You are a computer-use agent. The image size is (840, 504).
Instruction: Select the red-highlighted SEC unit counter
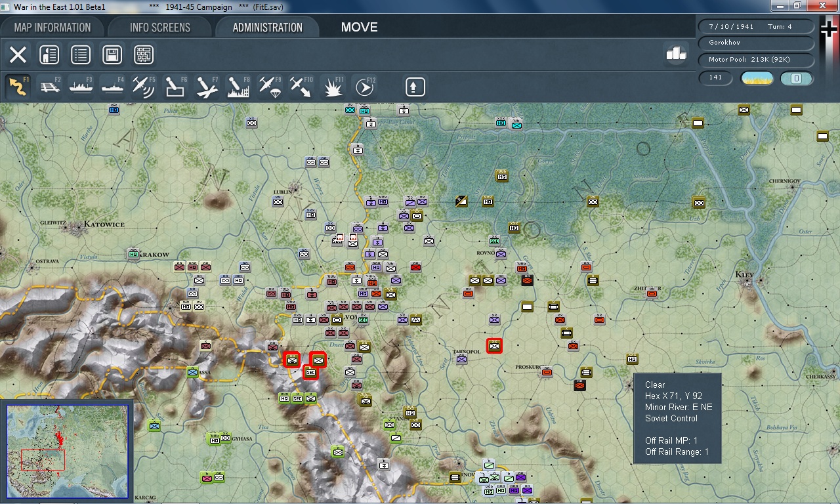tap(310, 372)
